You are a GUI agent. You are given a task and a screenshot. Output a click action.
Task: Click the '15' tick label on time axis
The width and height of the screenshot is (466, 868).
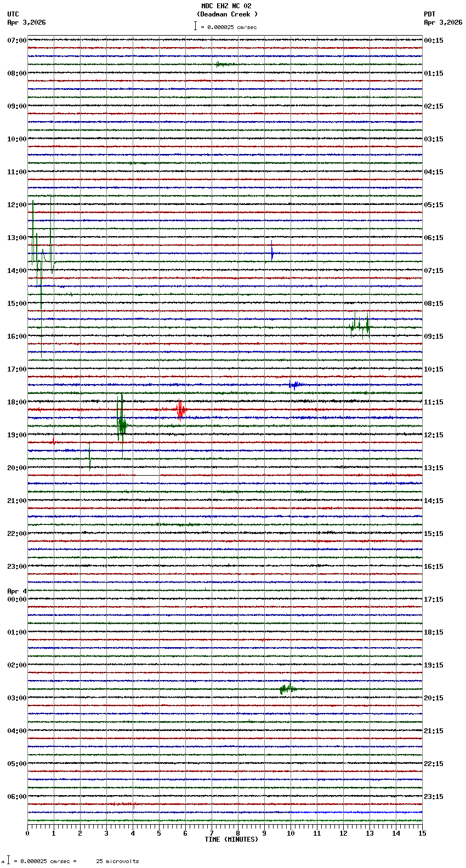[x=422, y=833]
